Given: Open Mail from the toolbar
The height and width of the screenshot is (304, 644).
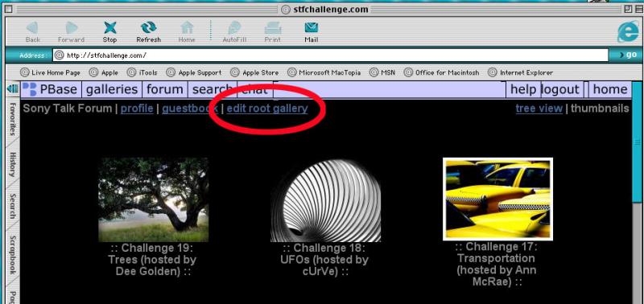Looking at the screenshot, I should point(312,32).
